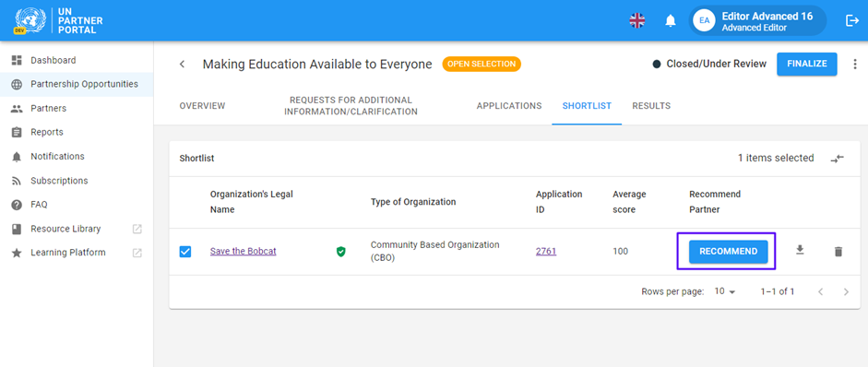
Task: Click the Recommend button
Action: (728, 252)
